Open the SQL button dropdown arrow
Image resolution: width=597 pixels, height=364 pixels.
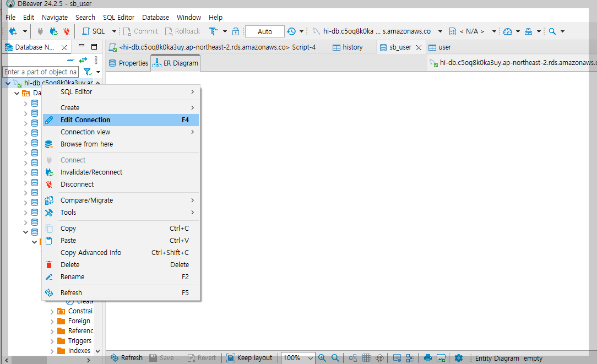click(x=114, y=31)
